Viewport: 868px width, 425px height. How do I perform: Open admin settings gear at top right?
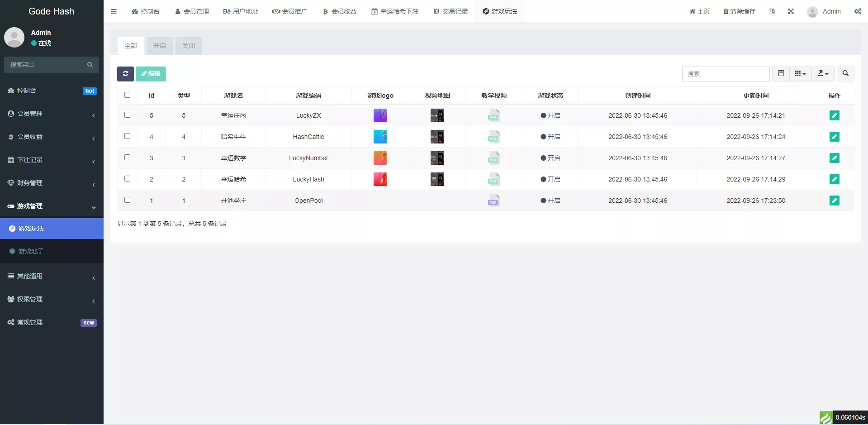858,11
